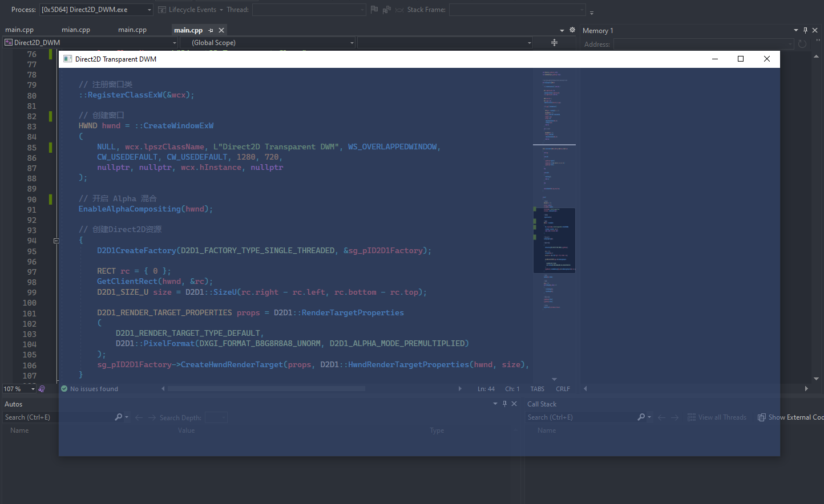The width and height of the screenshot is (824, 504).
Task: Switch to the mian.cpp tab
Action: coord(76,30)
